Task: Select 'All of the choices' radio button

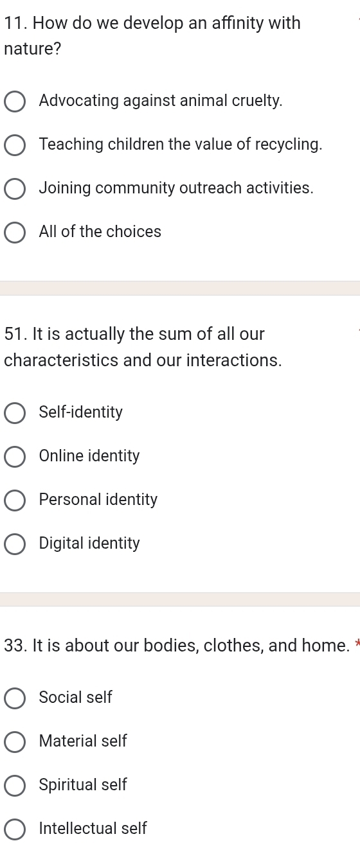Action: tap(15, 232)
